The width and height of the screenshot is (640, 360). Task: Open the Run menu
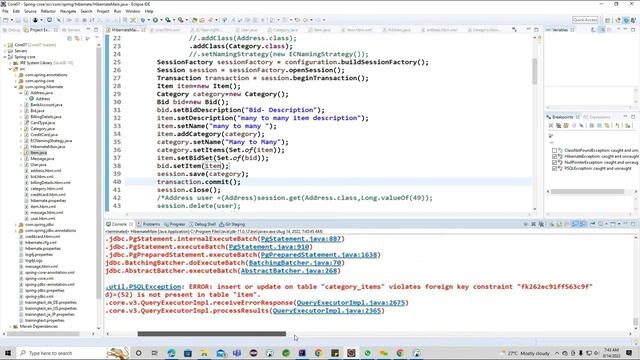[118, 11]
